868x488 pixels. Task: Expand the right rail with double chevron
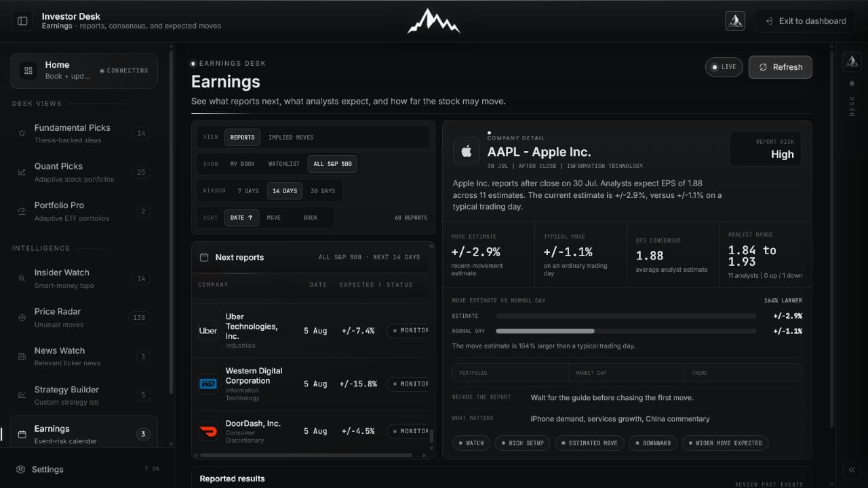click(x=852, y=469)
